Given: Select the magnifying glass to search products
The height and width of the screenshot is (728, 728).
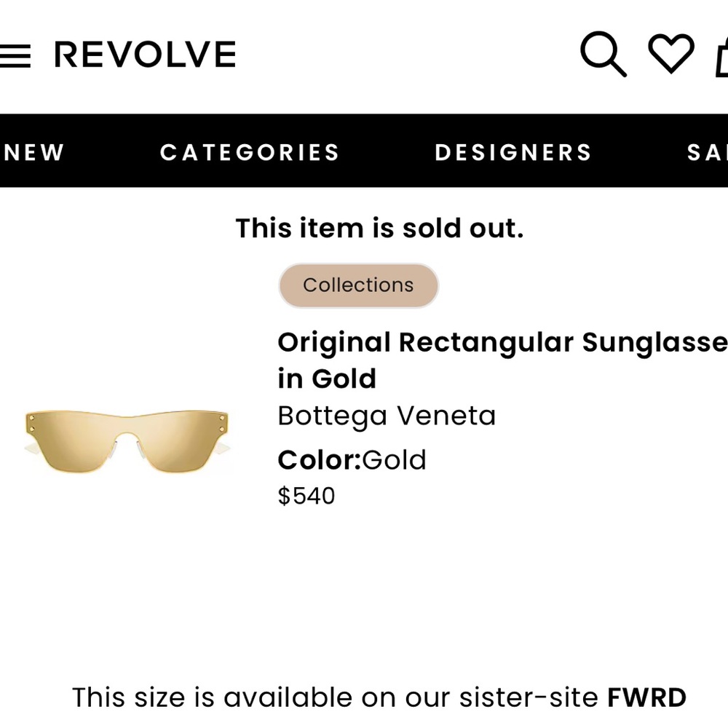Looking at the screenshot, I should point(603,55).
